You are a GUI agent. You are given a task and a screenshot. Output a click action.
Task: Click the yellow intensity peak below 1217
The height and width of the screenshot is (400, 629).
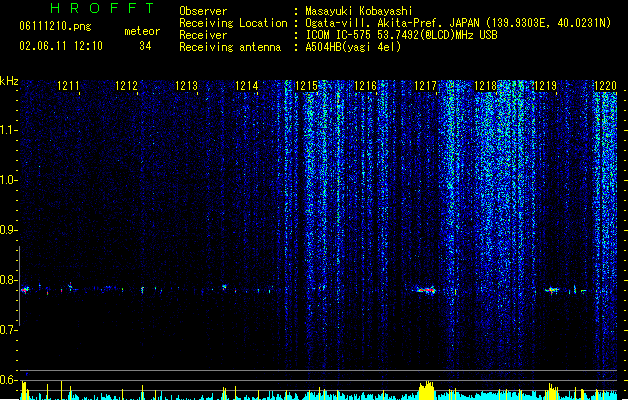coord(426,391)
